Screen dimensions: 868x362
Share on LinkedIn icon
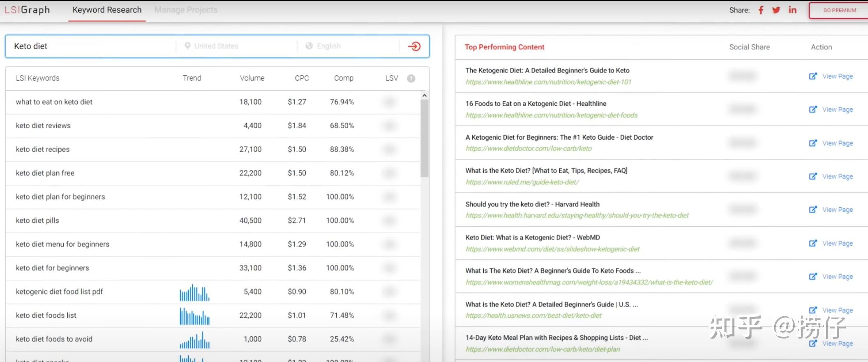point(792,10)
